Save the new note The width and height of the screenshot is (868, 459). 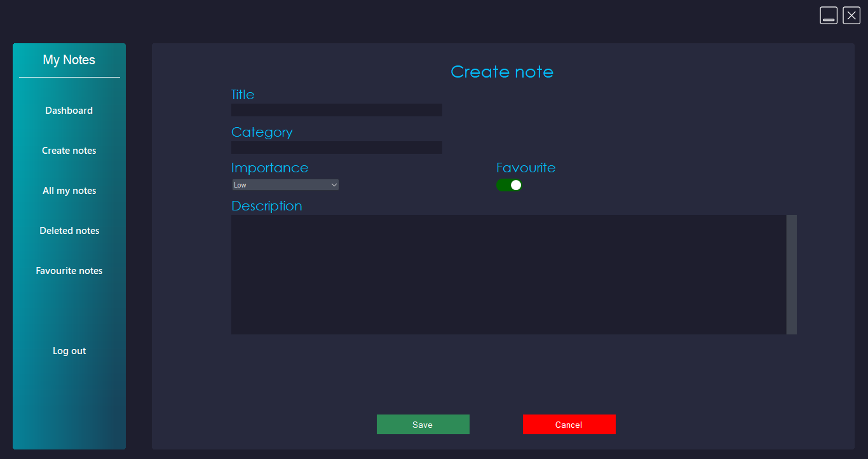(423, 425)
